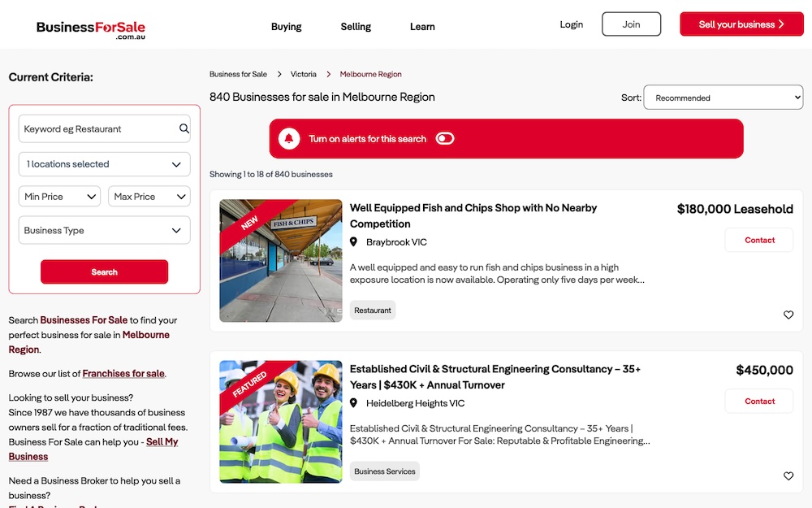The image size is (812, 508).
Task: Click the Heidelberg Heights location pin icon
Action: point(354,403)
